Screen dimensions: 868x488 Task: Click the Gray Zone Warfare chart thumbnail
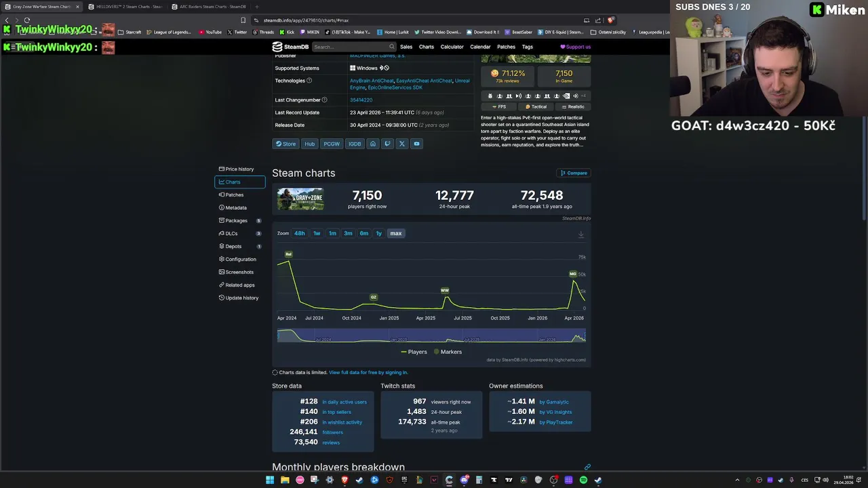point(300,199)
